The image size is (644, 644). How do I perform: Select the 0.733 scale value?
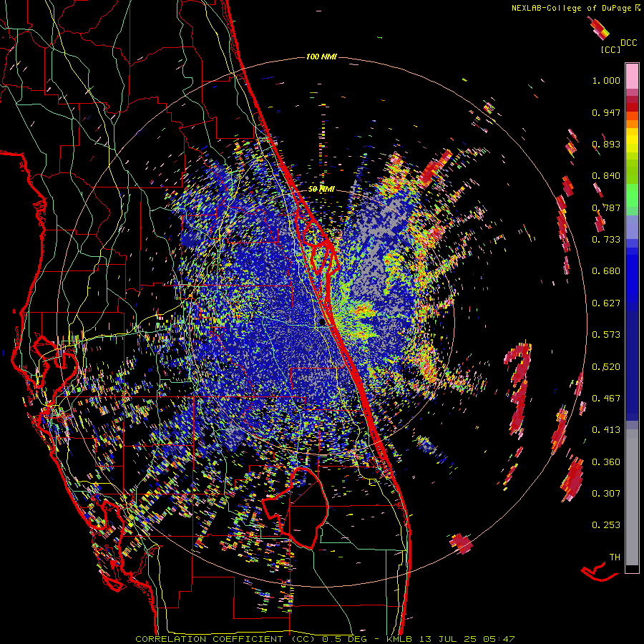click(606, 240)
